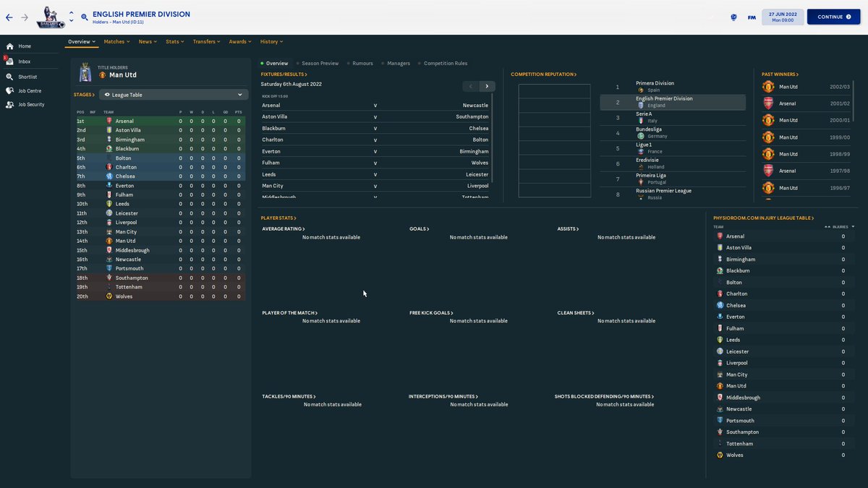Click the FM icon in the top bar

click(x=751, y=17)
